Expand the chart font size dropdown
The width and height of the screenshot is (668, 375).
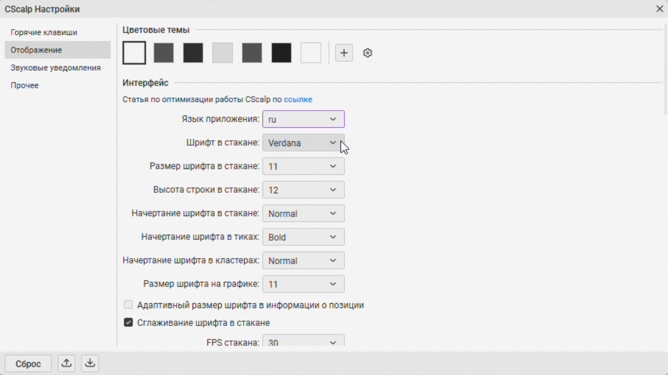(x=303, y=284)
